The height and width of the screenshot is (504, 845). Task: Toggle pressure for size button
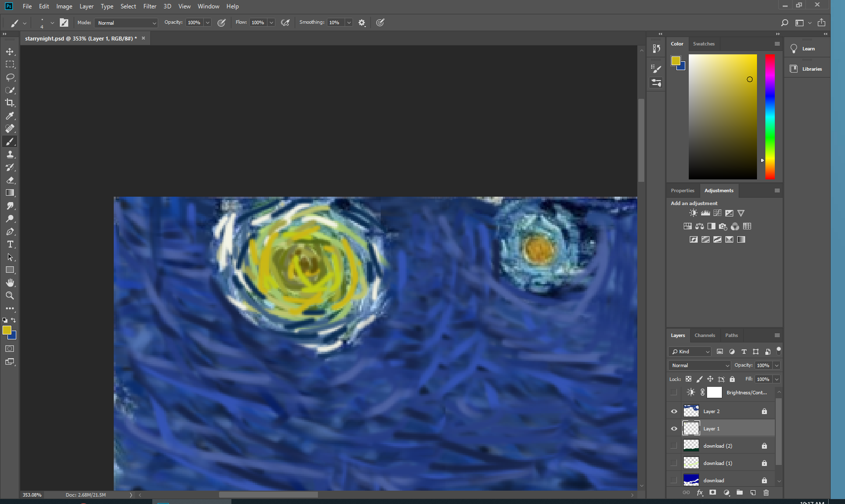380,23
